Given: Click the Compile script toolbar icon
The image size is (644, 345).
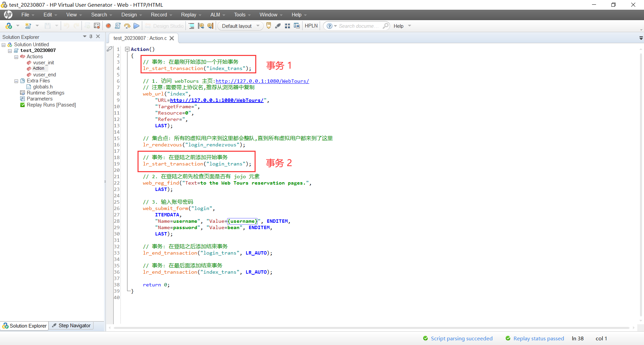Looking at the screenshot, I should pos(118,26).
